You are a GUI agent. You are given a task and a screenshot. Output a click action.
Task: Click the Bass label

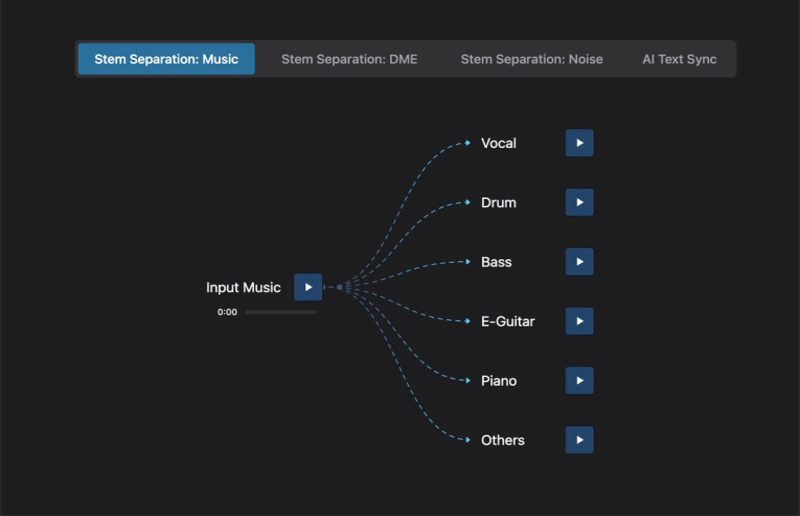point(496,262)
